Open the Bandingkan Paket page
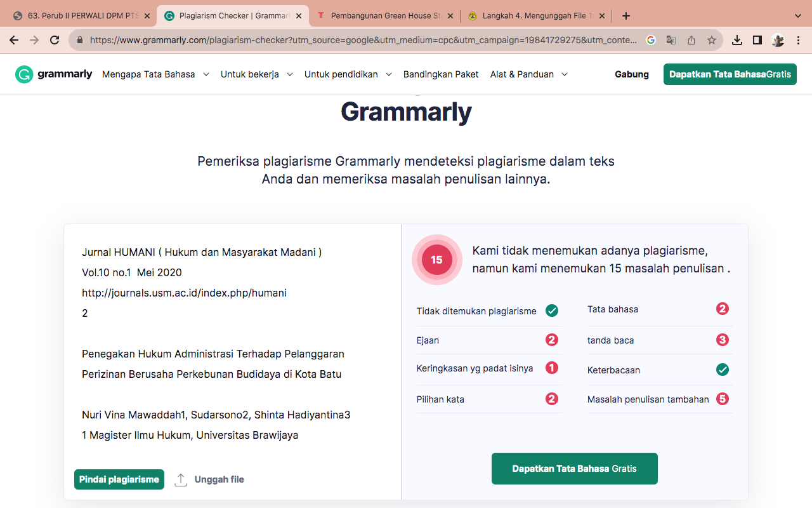 point(441,74)
